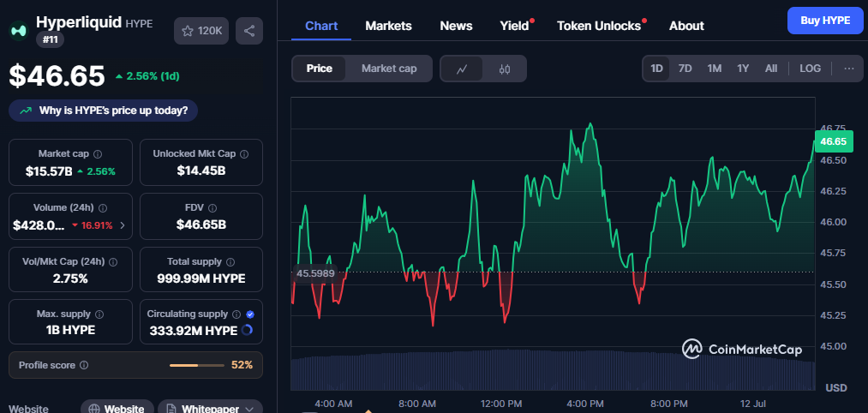Show Unlocked Mkt Cap info icon
The image size is (868, 413).
pos(244,154)
